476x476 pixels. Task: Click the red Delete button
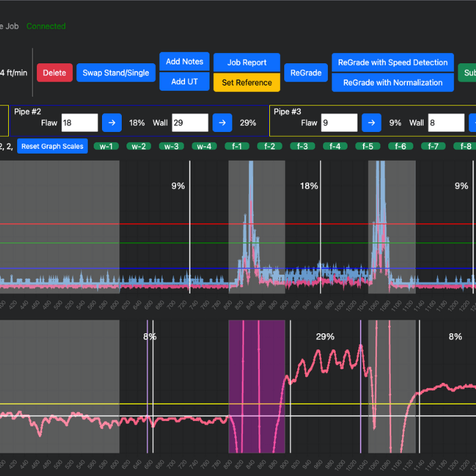54,73
